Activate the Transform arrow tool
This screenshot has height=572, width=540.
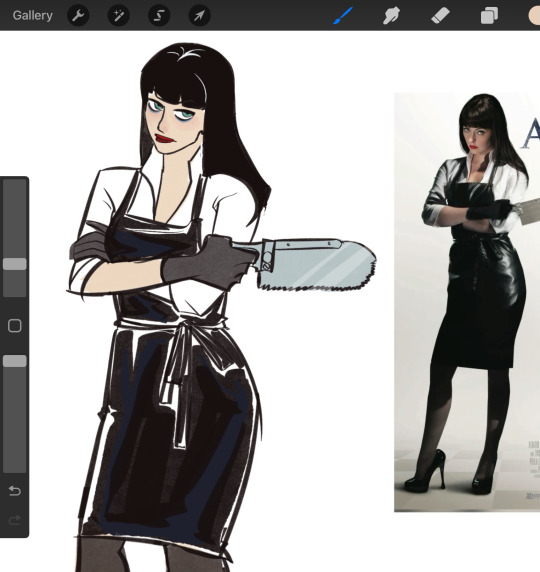point(199,16)
